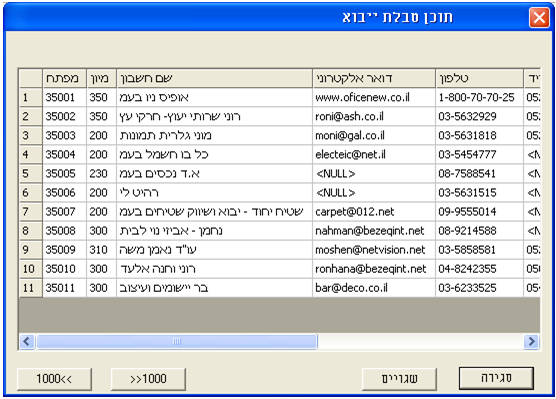Close the dialog with the red X
Viewport: 556px width, 399px height.
[x=539, y=17]
